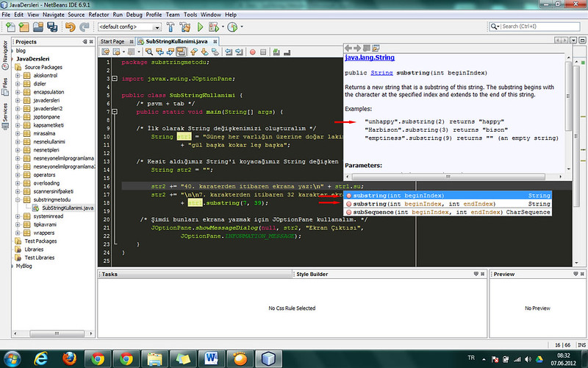This screenshot has height=368, width=588.
Task: Open Firefox from the taskbar
Action: [x=69, y=359]
